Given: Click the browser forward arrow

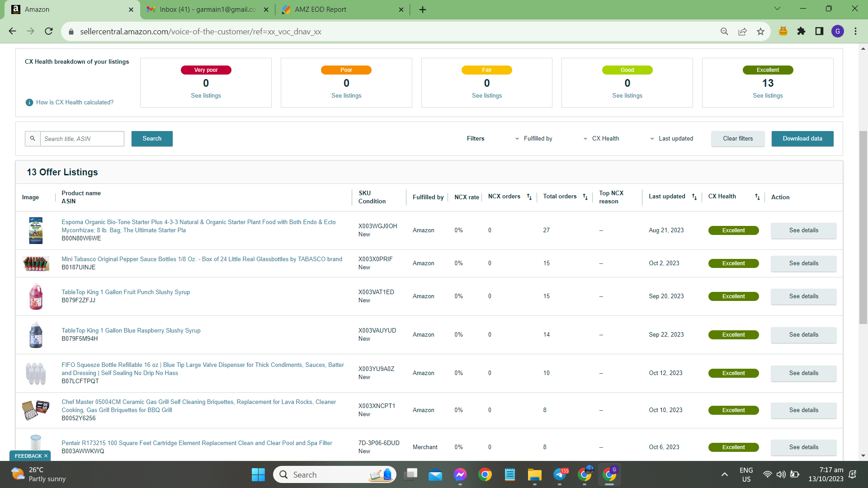Looking at the screenshot, I should click(x=30, y=31).
